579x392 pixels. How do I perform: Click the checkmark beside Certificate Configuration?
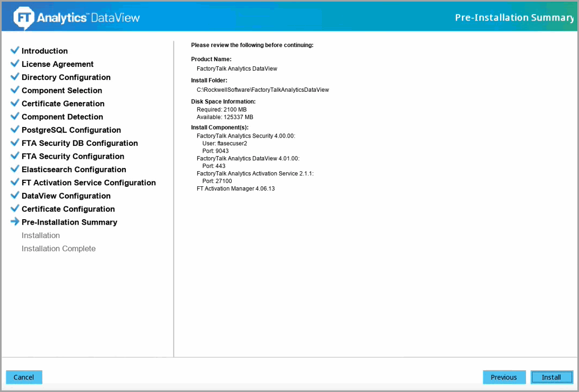pyautogui.click(x=15, y=208)
